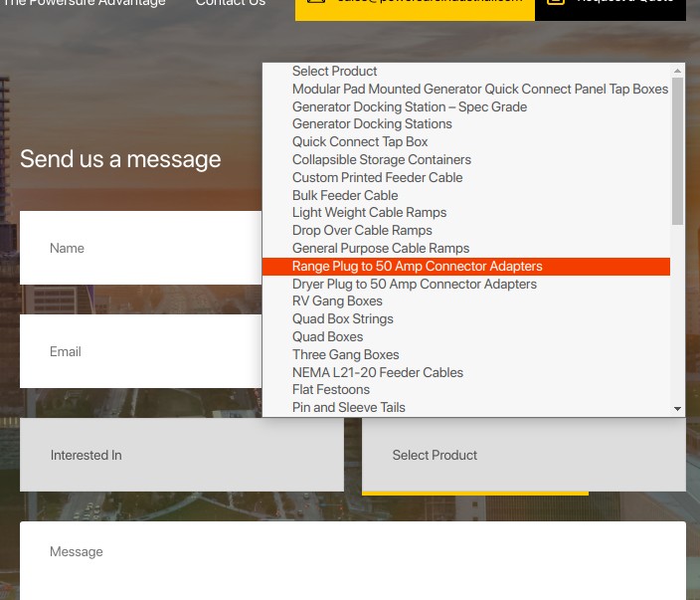Select Generator Docking Station – Spec Grade option
Viewport: 700px width, 600px height.
409,106
